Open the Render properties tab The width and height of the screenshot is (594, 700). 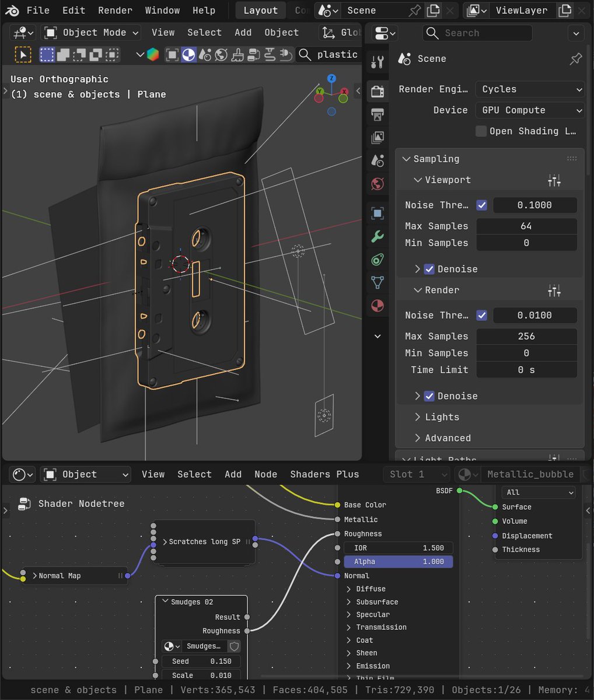click(x=377, y=91)
